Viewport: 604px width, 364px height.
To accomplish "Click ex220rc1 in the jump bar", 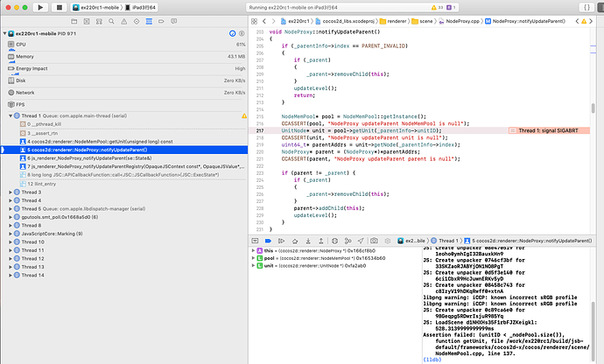I will pos(296,21).
